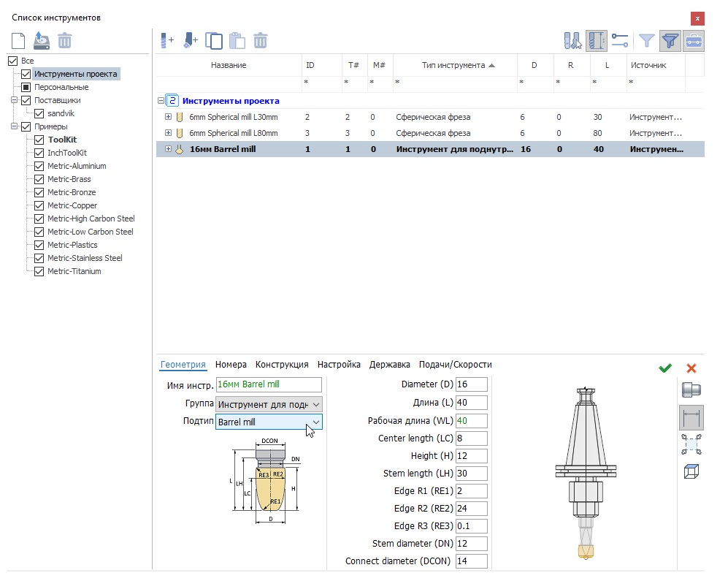Click the import library disk icon
Screen dimensions: 728x581
coord(42,41)
